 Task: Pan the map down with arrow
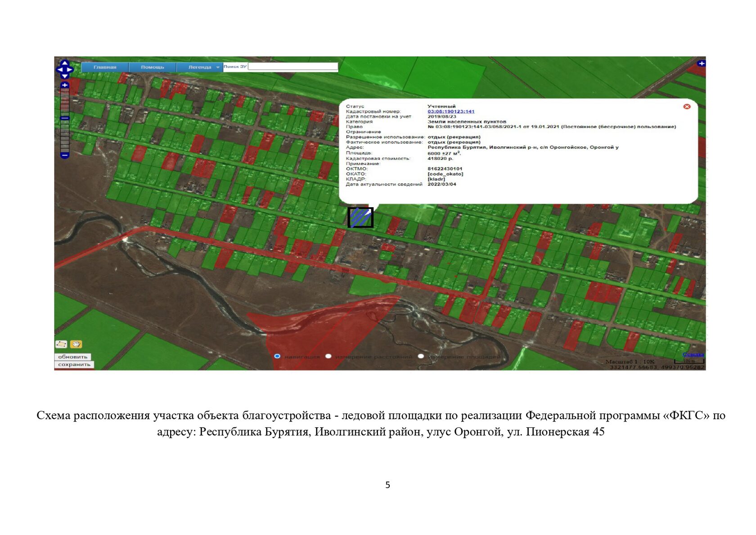point(64,76)
